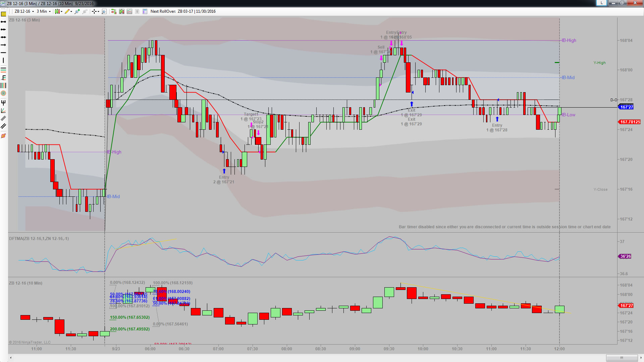Select the Fibonacci Time Extensions tool

[3, 85]
